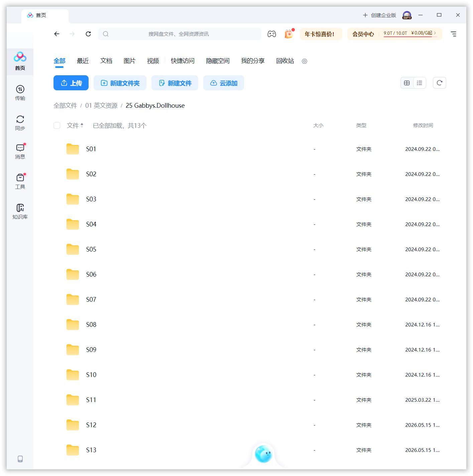
Task: Switch to the 文档 tab
Action: (106, 61)
